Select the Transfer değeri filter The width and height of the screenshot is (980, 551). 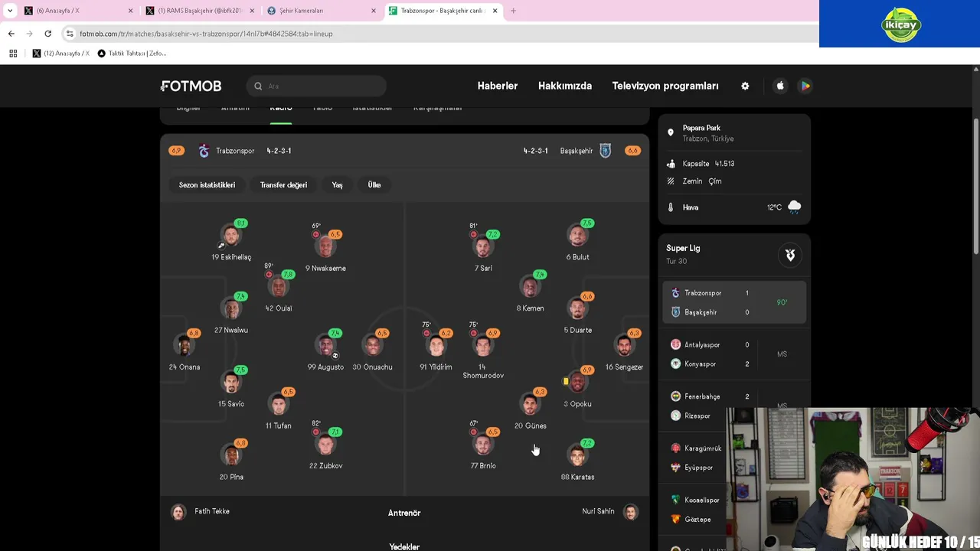coord(283,184)
